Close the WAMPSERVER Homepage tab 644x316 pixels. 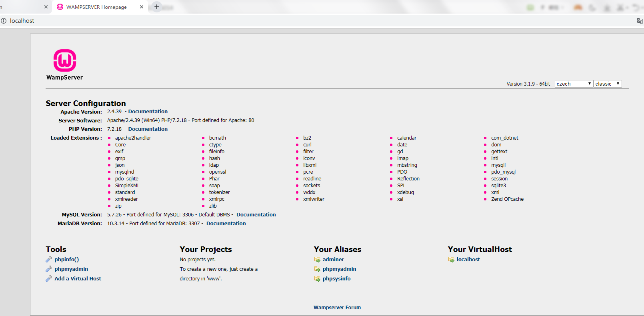pos(142,7)
